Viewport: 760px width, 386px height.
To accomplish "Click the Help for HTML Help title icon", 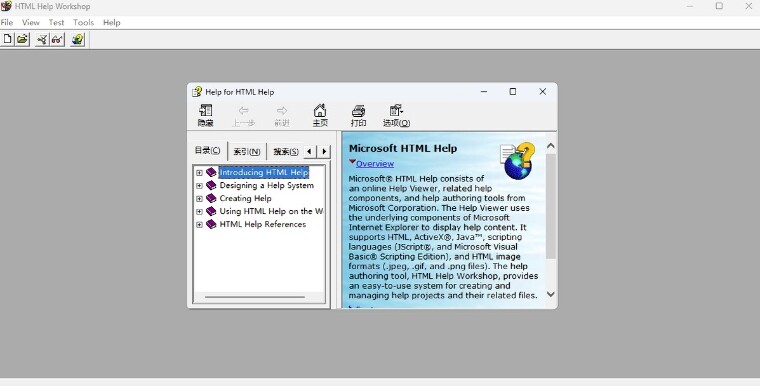I will pyautogui.click(x=197, y=92).
